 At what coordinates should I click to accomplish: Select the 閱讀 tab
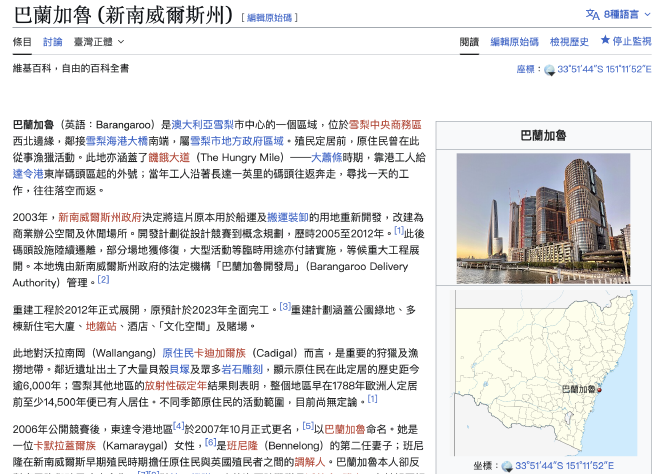[469, 42]
